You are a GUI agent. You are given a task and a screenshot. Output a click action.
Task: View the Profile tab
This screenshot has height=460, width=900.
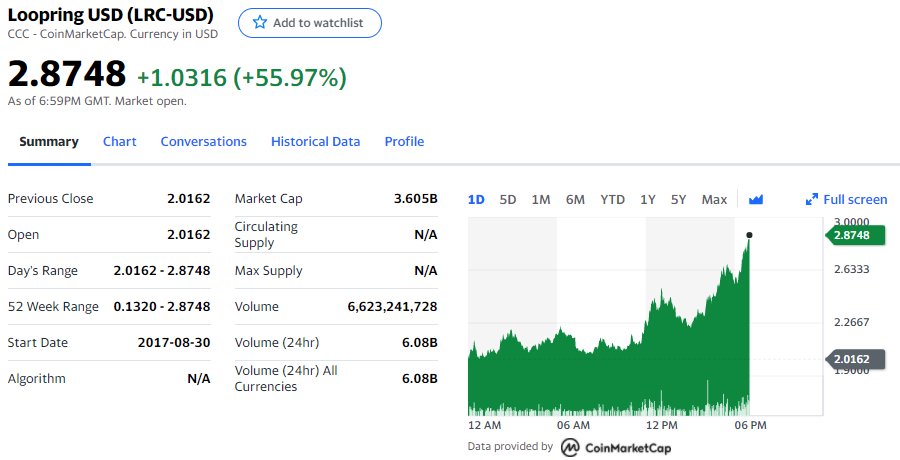point(404,142)
